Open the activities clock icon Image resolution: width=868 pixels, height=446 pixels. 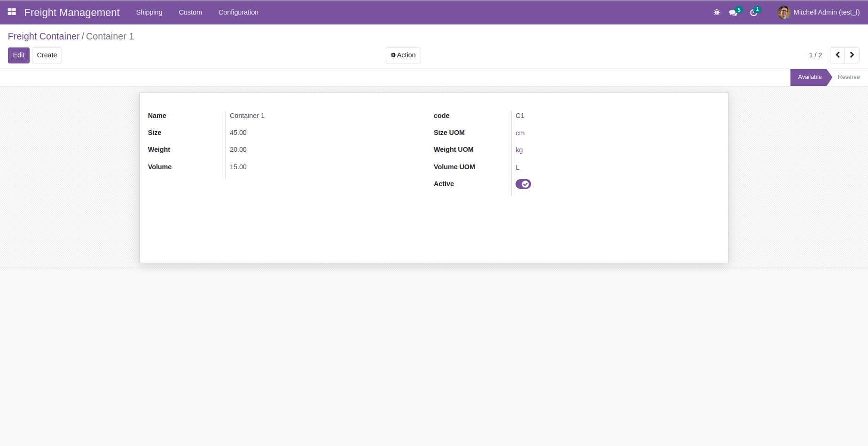pyautogui.click(x=754, y=13)
